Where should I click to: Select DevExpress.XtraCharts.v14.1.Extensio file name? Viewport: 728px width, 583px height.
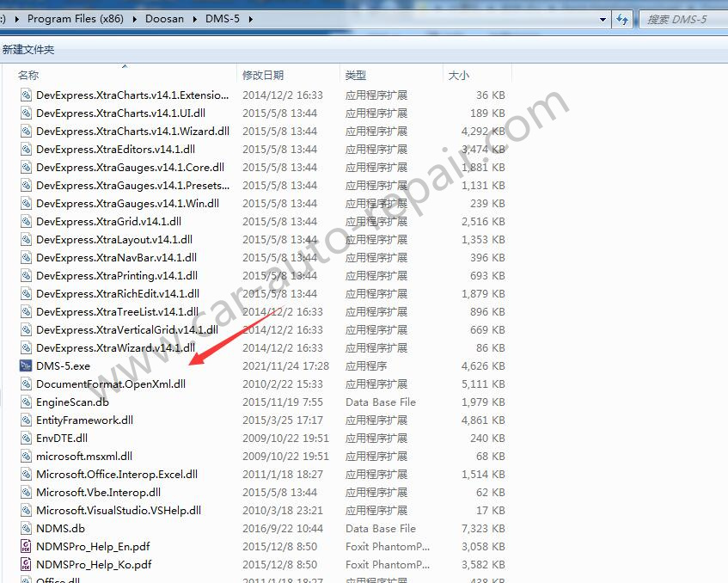(x=132, y=95)
